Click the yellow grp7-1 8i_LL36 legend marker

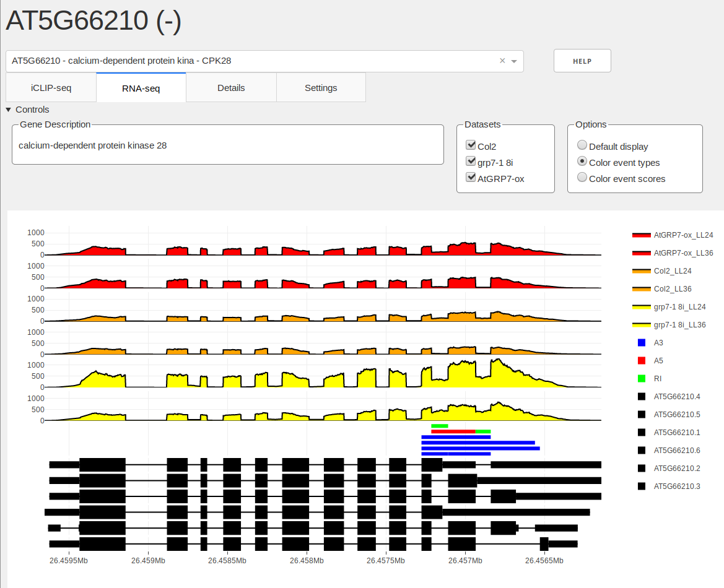(642, 324)
